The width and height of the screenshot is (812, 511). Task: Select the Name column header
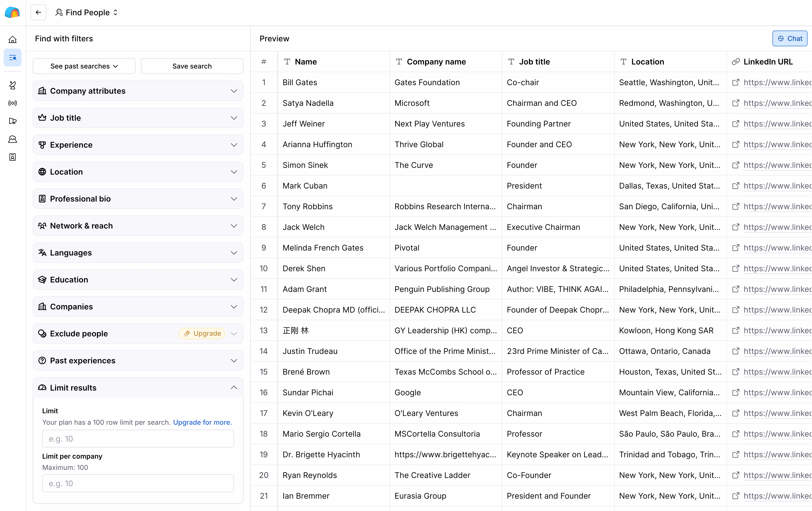click(333, 62)
